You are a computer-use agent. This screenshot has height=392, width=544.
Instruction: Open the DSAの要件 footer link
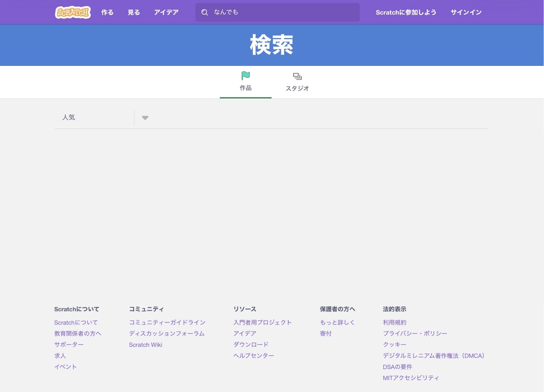[398, 367]
